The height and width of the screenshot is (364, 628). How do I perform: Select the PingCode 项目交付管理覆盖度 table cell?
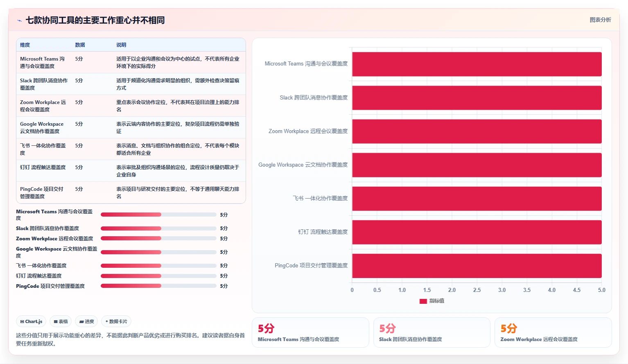tap(42, 192)
